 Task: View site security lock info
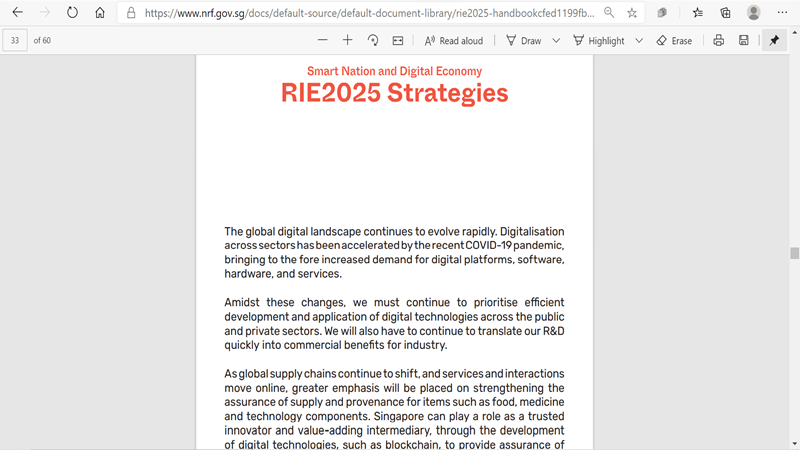[x=131, y=13]
